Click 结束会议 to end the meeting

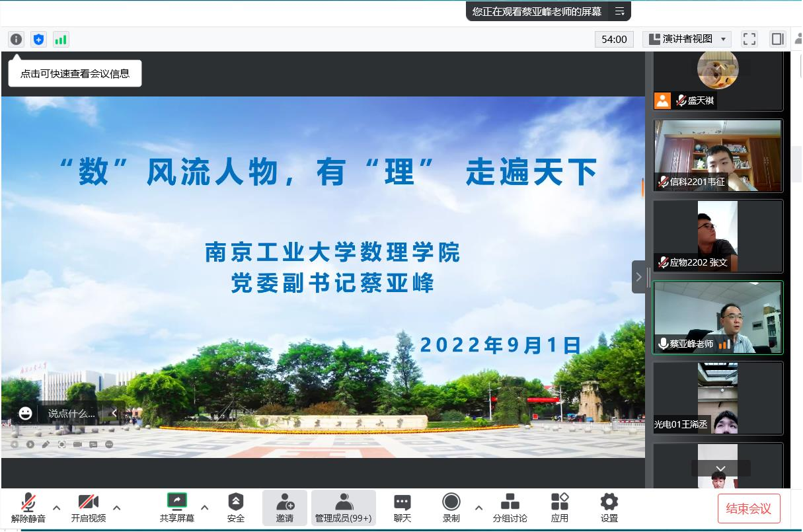point(748,508)
